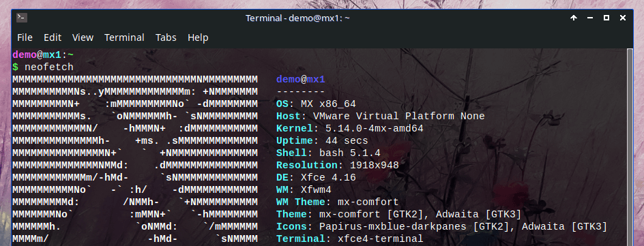Click the 'Shell: bash 5.1.4' output line
Image resolution: width=644 pixels, height=246 pixels.
coord(328,153)
